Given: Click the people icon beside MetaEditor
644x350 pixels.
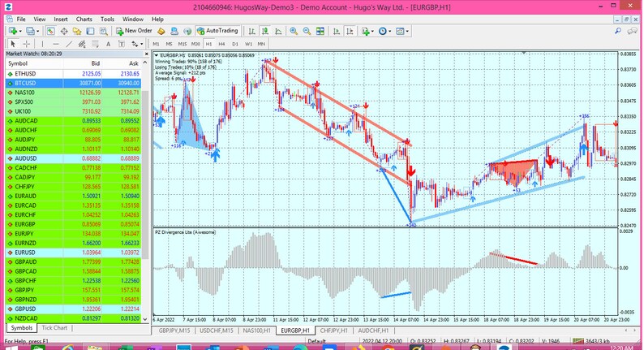Looking at the screenshot, I should (x=174, y=31).
